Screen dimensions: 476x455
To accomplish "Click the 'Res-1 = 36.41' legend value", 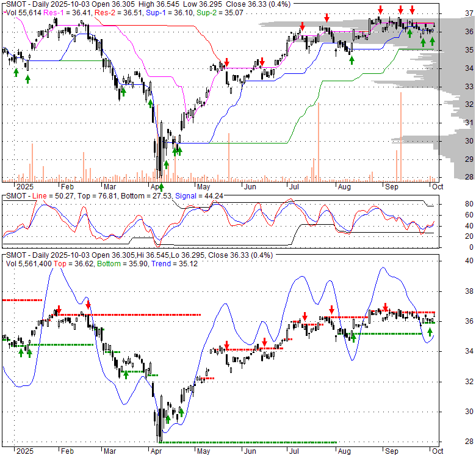I will 68,13.
